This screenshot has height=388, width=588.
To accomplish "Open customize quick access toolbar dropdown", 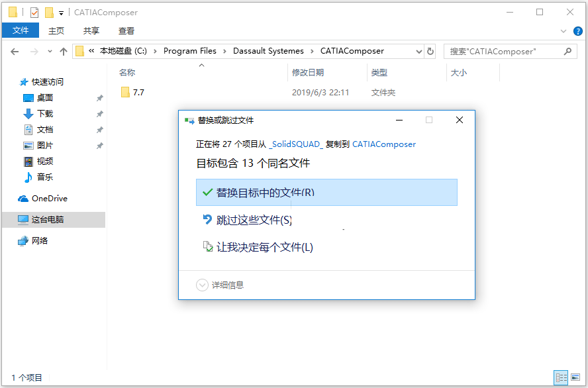I will [61, 13].
